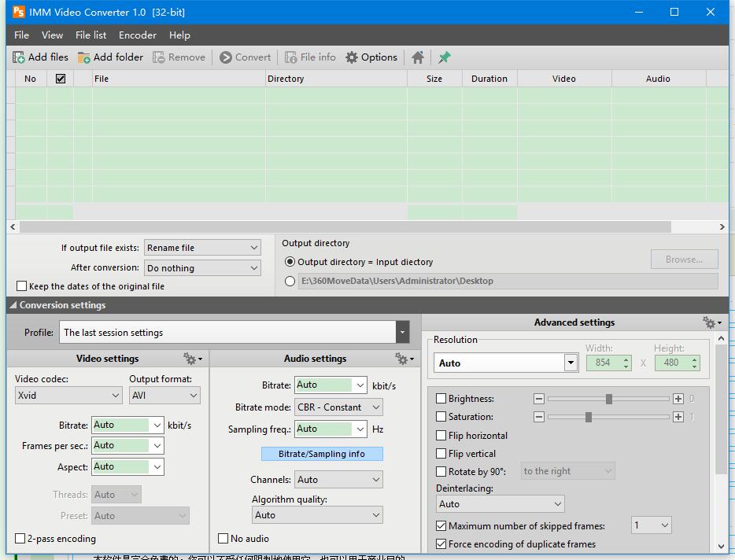The height and width of the screenshot is (560, 735).
Task: Open Audio settings gear menu
Action: 404,359
